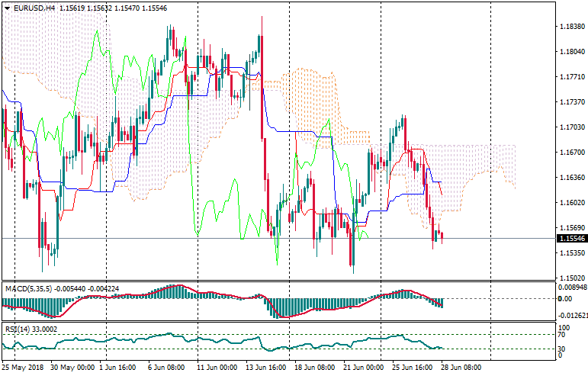
Task: Select the MACD(5,35,5) indicator label
Action: 30,288
